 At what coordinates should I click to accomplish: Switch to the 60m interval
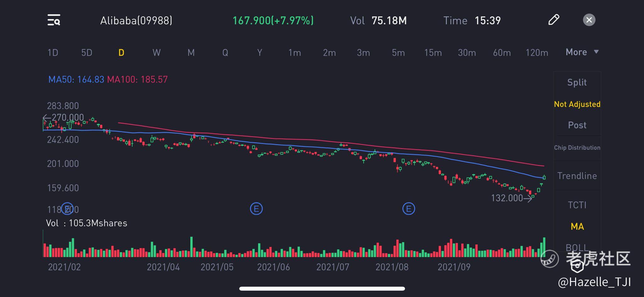502,52
